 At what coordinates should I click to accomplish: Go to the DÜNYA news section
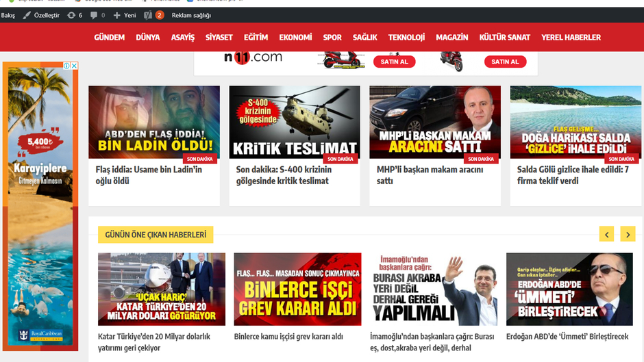point(148,38)
